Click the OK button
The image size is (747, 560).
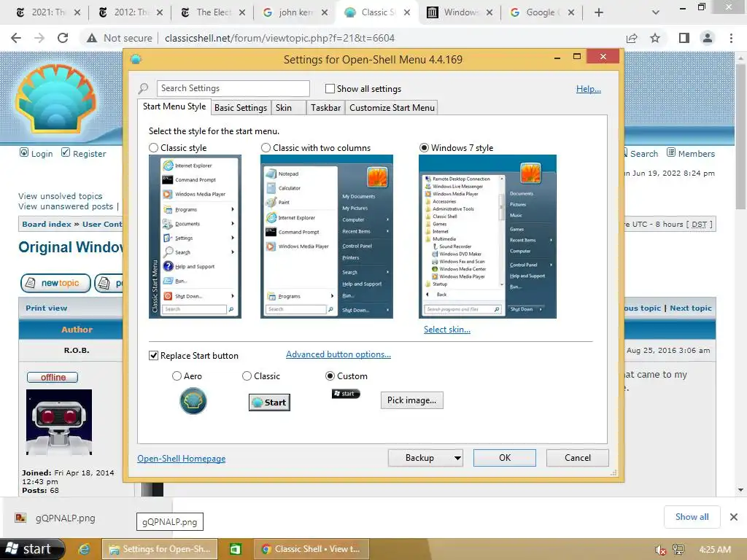pos(505,458)
